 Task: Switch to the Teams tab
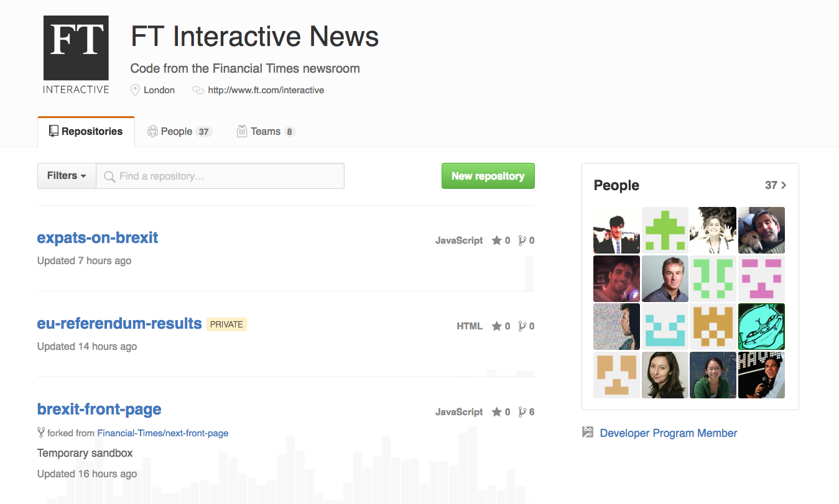[x=266, y=131]
